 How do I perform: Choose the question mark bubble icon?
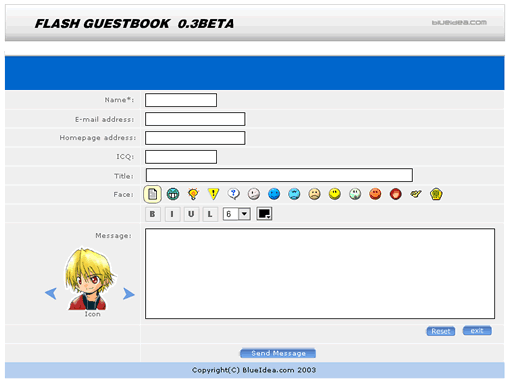coord(234,194)
